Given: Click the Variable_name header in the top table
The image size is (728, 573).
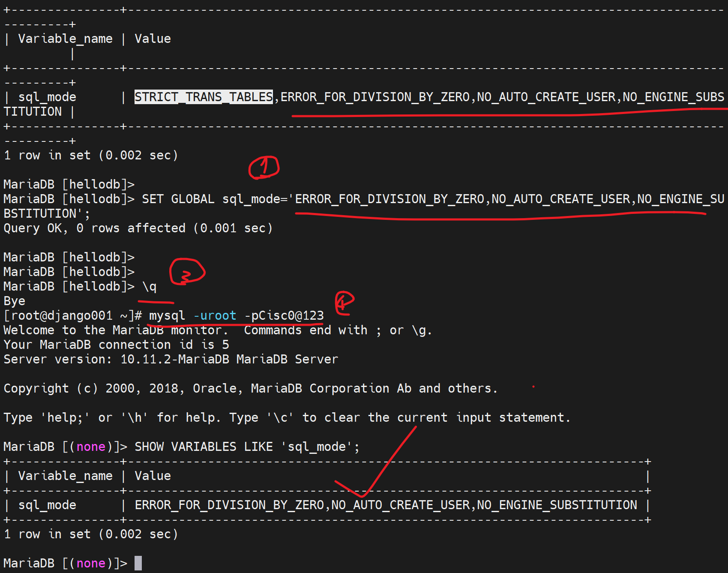Looking at the screenshot, I should [x=65, y=39].
